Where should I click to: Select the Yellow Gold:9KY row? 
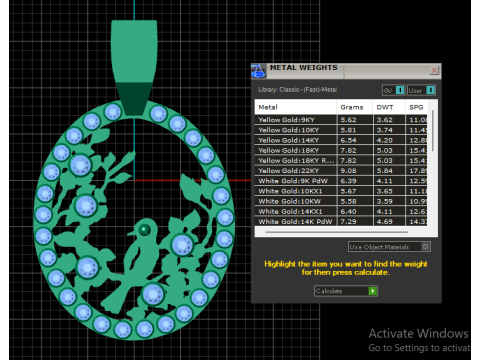point(341,120)
